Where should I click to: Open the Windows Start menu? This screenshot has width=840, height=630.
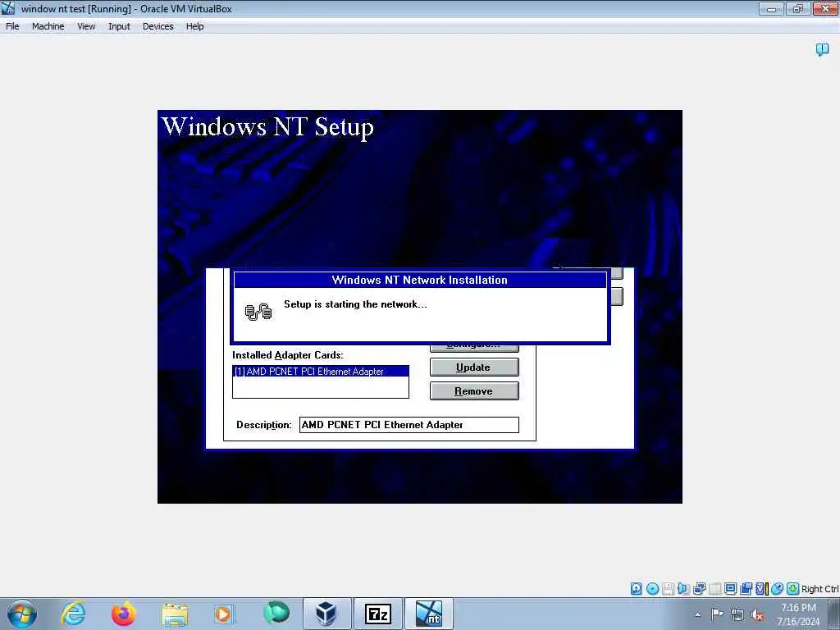tap(22, 614)
